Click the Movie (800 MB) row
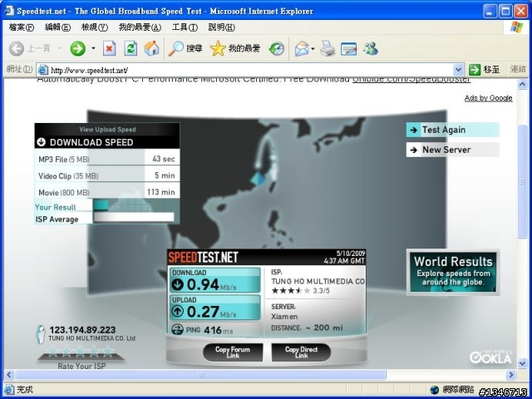532x399 pixels. click(x=107, y=192)
